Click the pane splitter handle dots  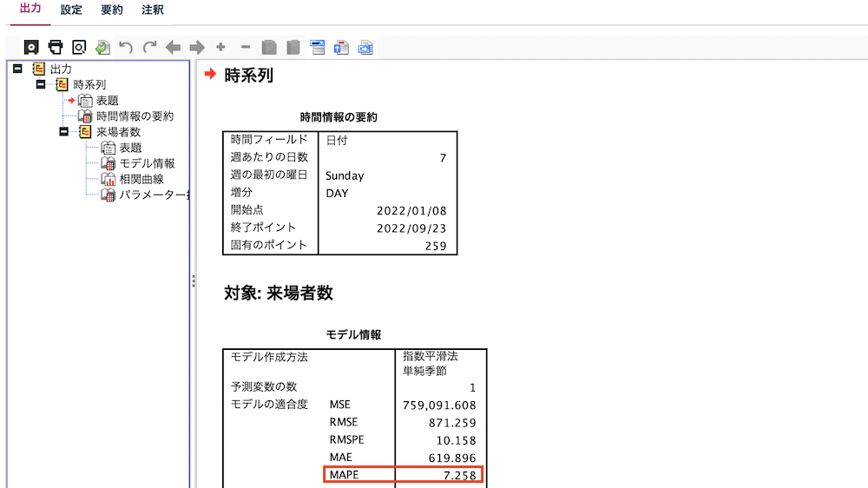click(194, 280)
